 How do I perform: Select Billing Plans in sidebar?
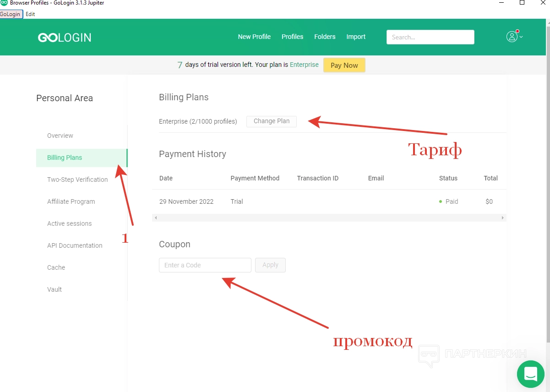click(82, 158)
